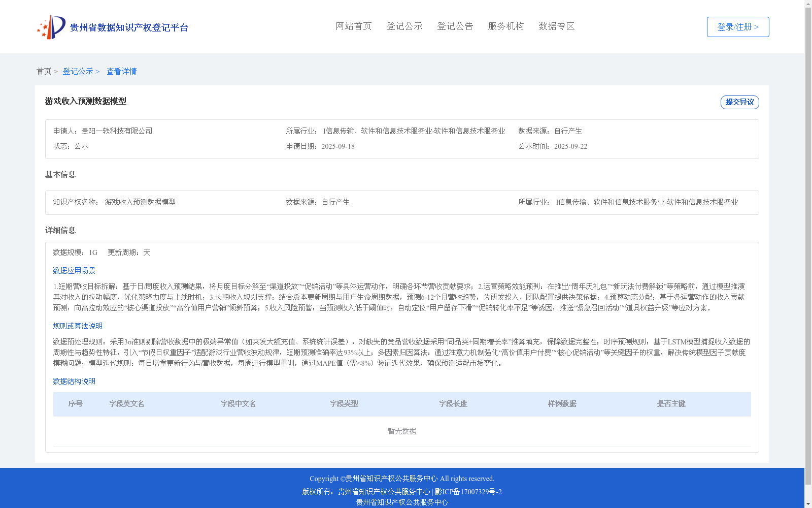Image resolution: width=812 pixels, height=508 pixels.
Task: Click the scrollbar up arrow
Action: [808, 4]
